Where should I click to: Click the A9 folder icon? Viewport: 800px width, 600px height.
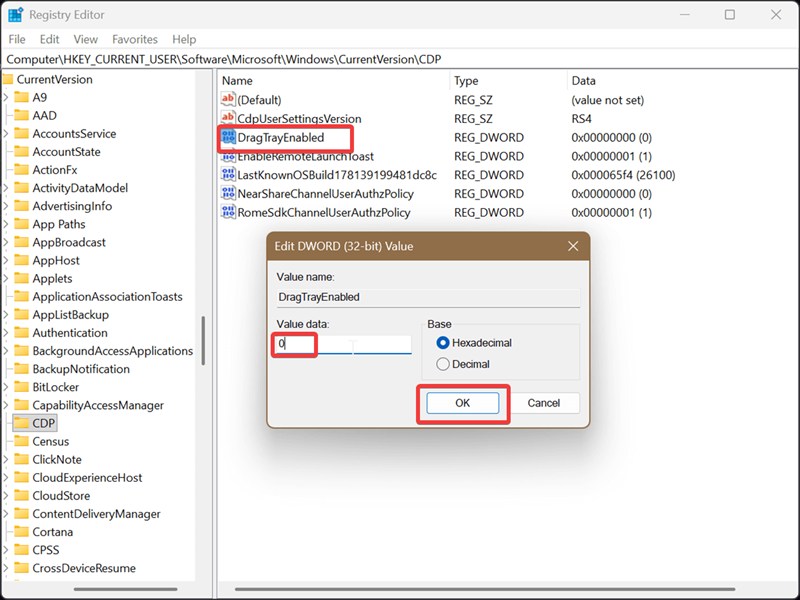click(x=21, y=97)
